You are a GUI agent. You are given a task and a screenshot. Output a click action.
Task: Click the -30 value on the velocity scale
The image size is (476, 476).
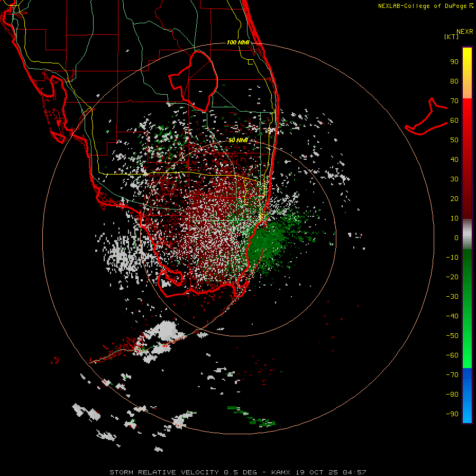click(x=452, y=297)
